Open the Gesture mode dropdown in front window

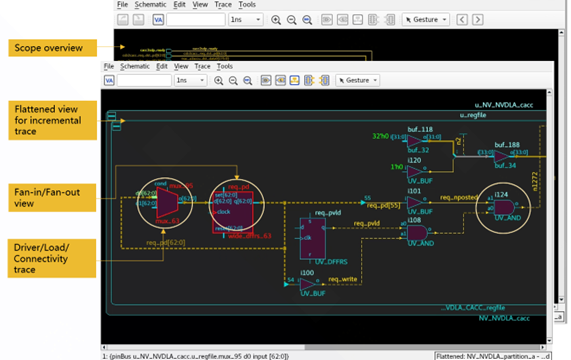coord(358,80)
